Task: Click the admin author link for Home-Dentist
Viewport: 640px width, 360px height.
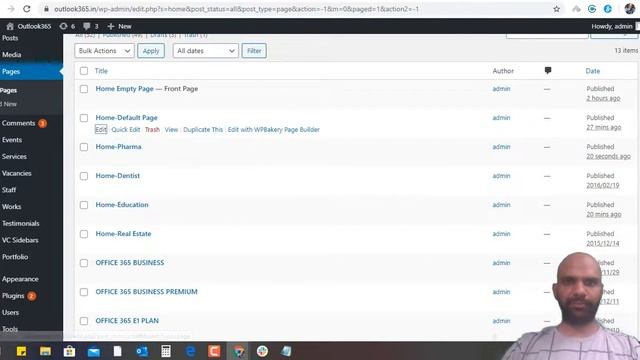Action: pos(501,176)
